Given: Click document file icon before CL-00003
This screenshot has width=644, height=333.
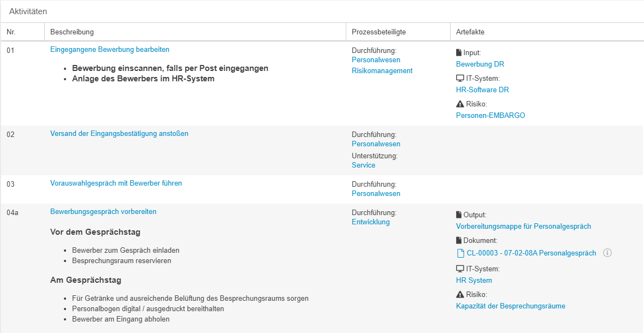Looking at the screenshot, I should pyautogui.click(x=460, y=253).
